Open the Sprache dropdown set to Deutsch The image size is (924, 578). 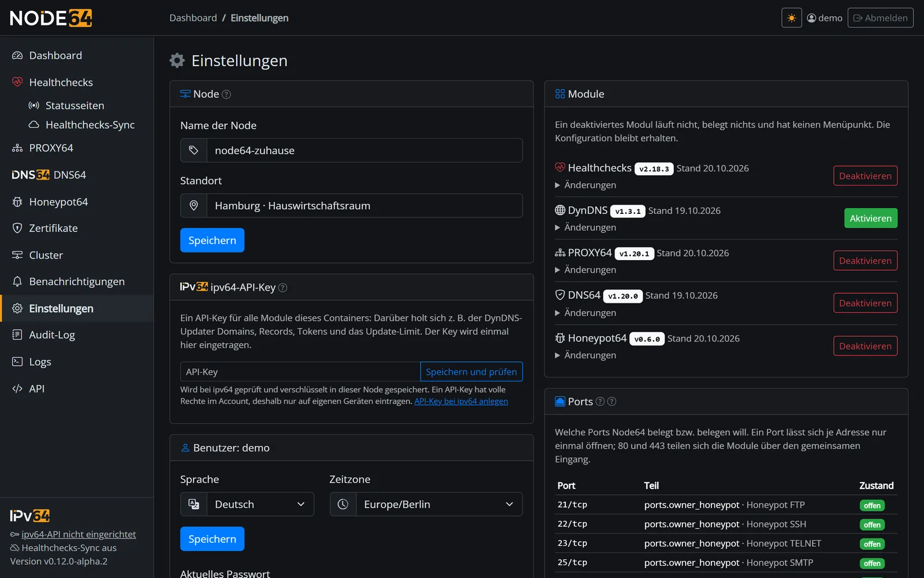coord(260,504)
